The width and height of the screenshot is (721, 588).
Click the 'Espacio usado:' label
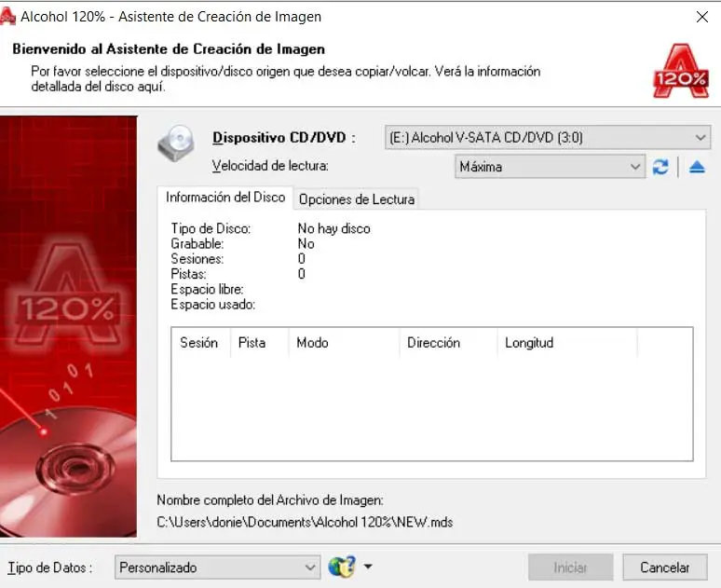pos(213,304)
